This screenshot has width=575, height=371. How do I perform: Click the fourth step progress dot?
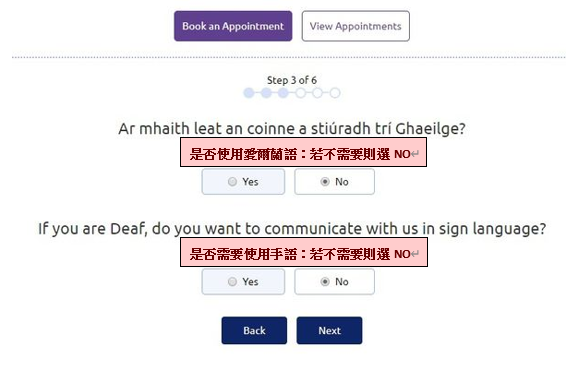(x=300, y=93)
